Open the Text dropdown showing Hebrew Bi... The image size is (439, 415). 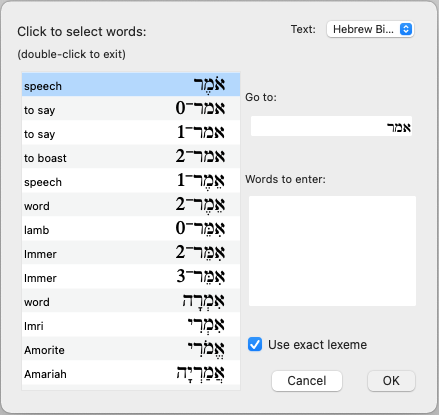(370, 29)
